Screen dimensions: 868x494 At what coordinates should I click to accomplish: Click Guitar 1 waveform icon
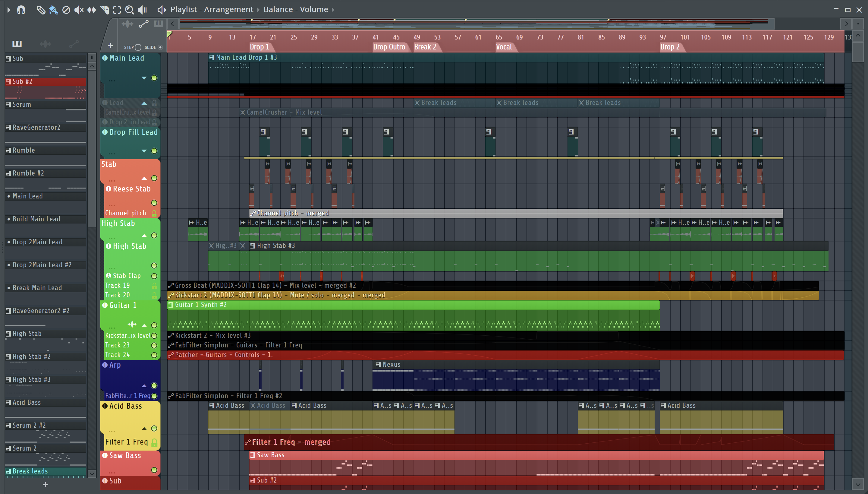click(132, 325)
